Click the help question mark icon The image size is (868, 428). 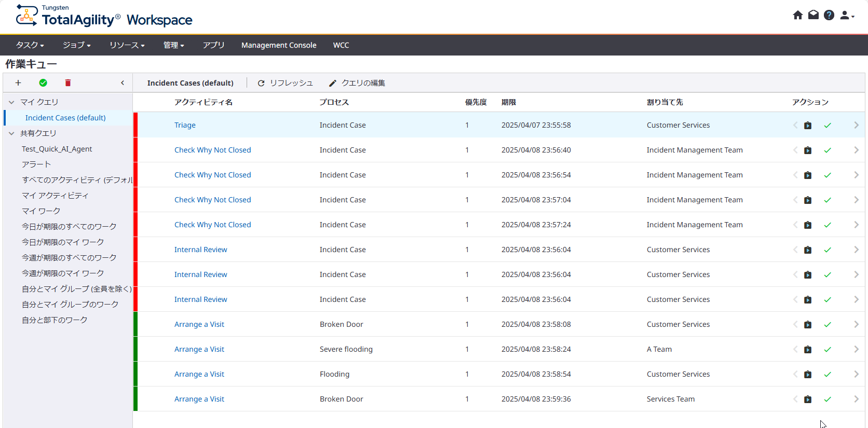(x=829, y=15)
